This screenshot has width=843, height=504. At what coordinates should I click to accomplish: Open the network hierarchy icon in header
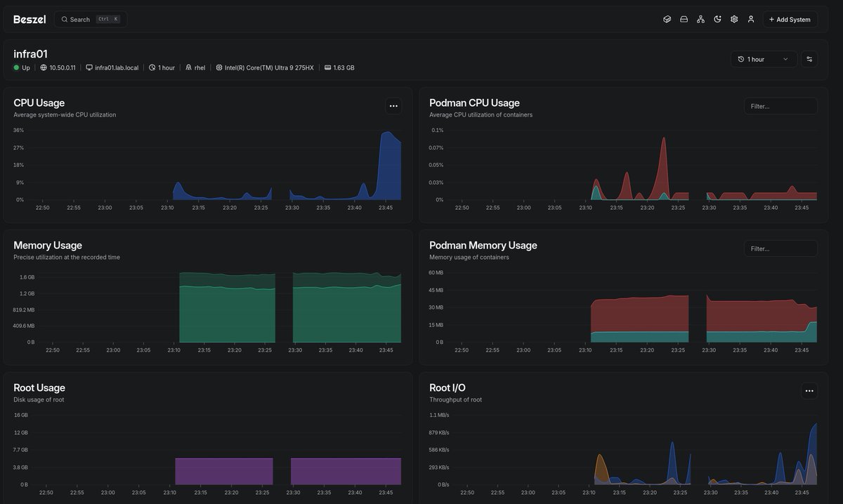(700, 20)
